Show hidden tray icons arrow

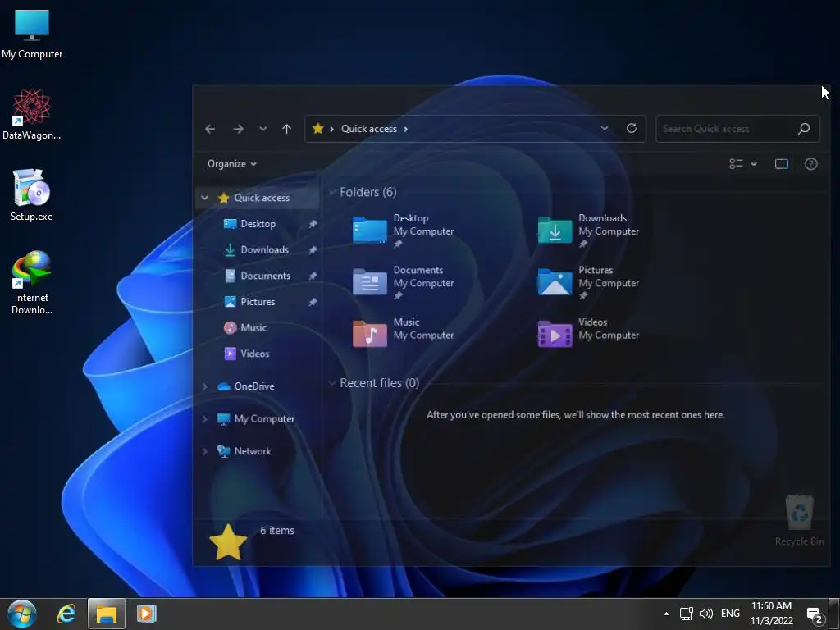click(x=666, y=614)
